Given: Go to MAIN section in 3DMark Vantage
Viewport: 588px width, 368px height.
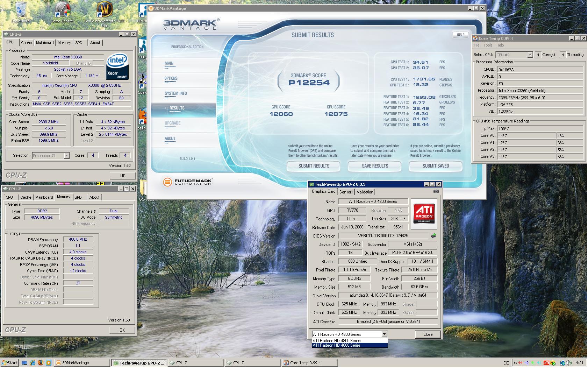Looking at the screenshot, I should pos(169,63).
